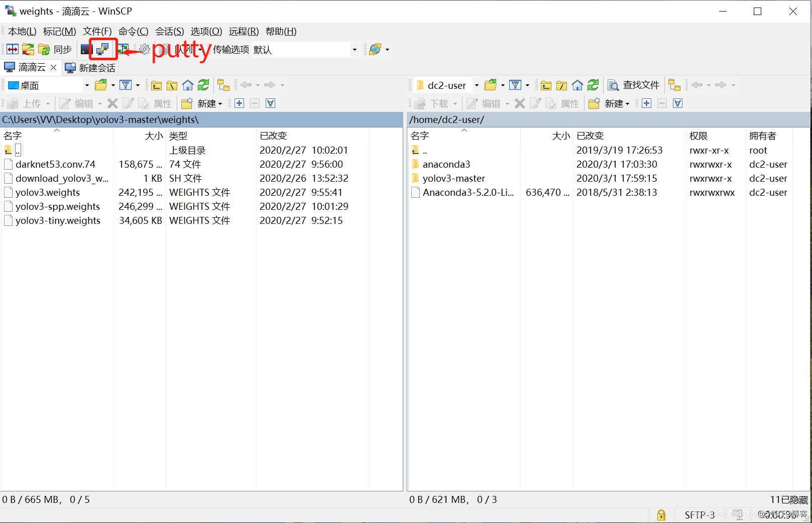The image size is (812, 523).
Task: Open the 本地(L) menu
Action: pos(22,31)
